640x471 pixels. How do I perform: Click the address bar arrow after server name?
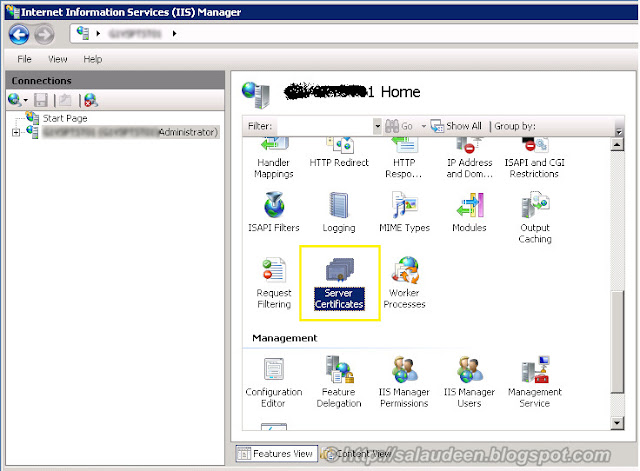[174, 33]
